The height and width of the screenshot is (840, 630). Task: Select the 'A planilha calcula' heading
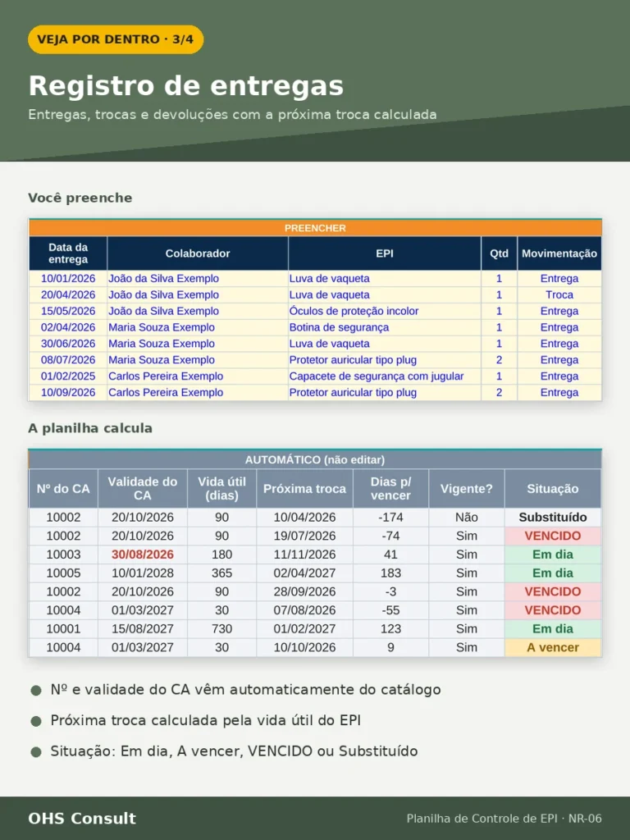90,428
